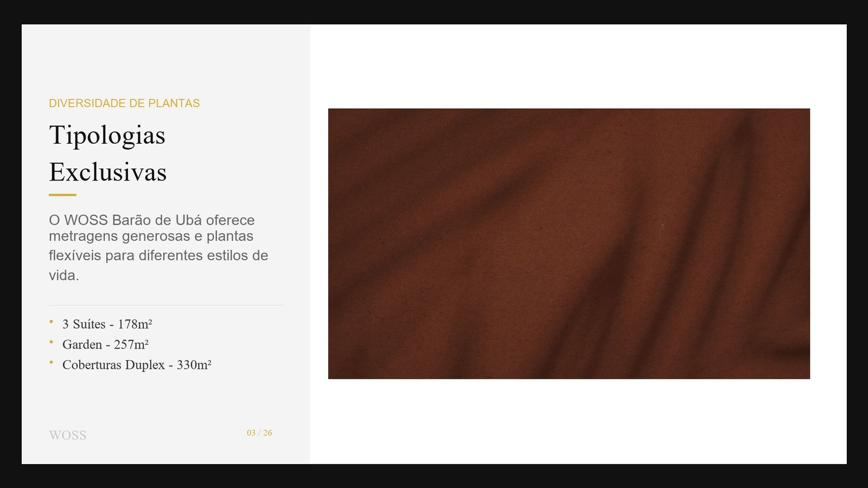Select the Coberturas Duplex - 330m² item

tap(137, 365)
